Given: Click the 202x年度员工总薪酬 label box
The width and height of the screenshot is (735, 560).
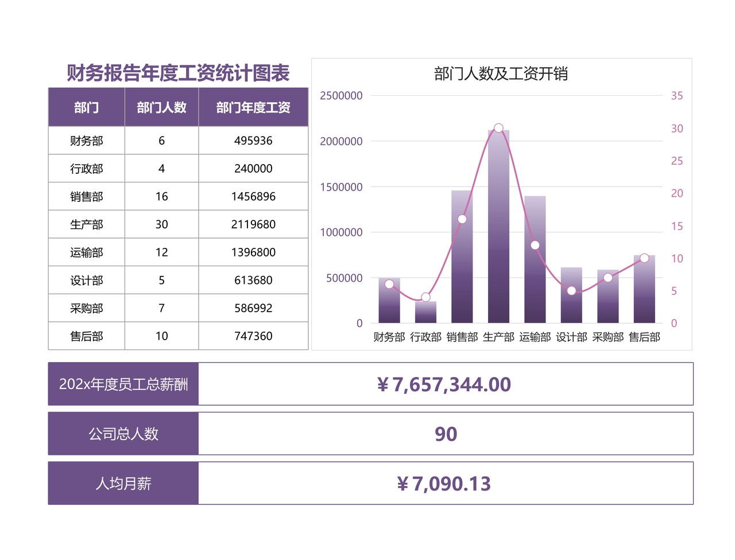Looking at the screenshot, I should coord(123,384).
